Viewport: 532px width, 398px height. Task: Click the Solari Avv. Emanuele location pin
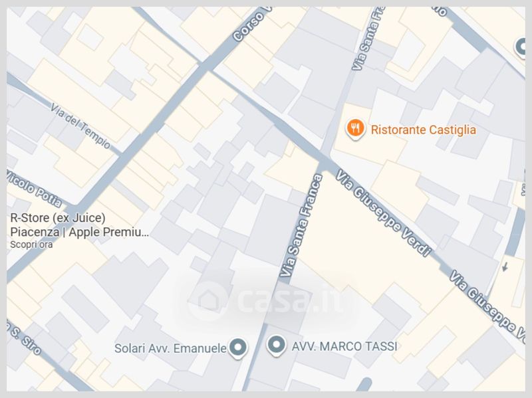tap(238, 348)
